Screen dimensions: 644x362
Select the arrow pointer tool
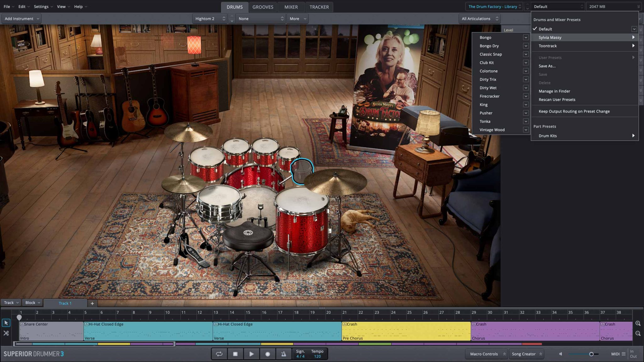6,323
